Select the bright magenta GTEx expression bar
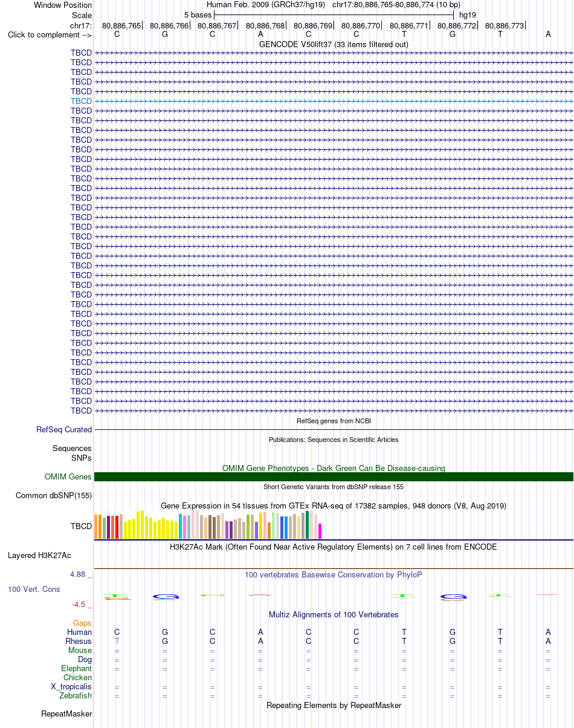The width and height of the screenshot is (574, 728). (320, 531)
